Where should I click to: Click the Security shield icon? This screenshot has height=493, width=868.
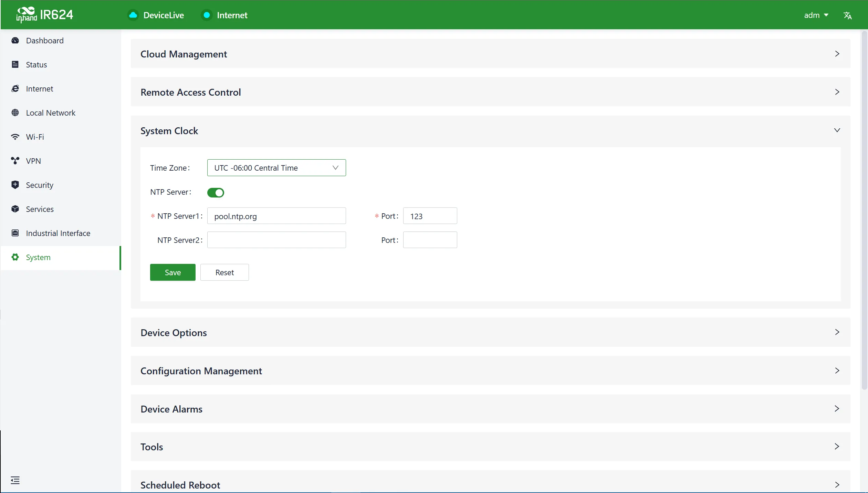coord(15,185)
